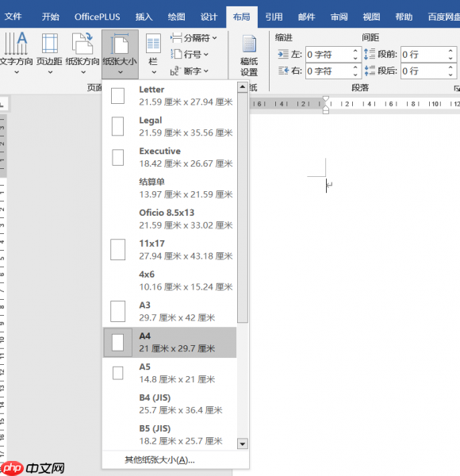Open the 纸张方向 orientation tool
The height and width of the screenshot is (476, 460).
[82, 53]
